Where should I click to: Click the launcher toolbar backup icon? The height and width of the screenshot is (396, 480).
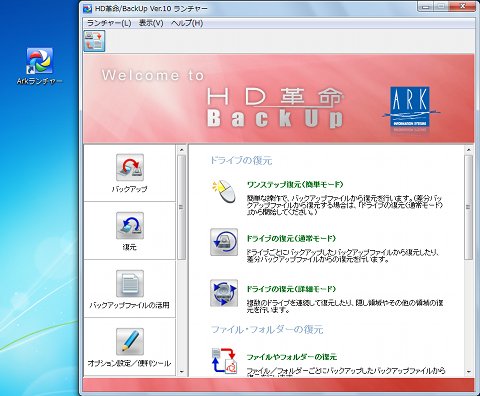click(x=94, y=41)
